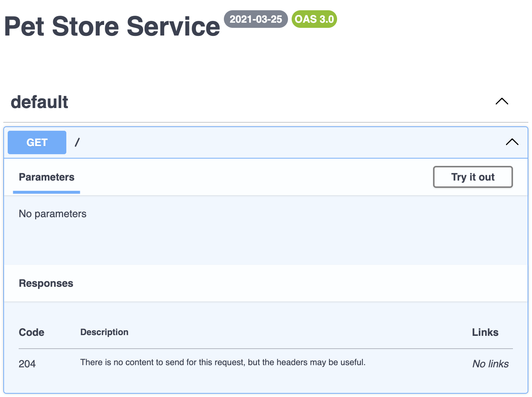The image size is (532, 397).
Task: Click the 204 response code
Action: [27, 364]
